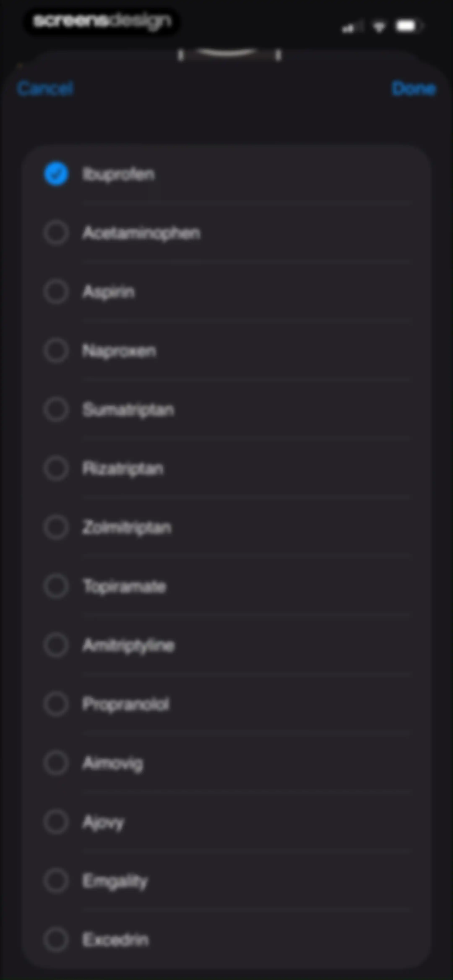The height and width of the screenshot is (980, 453).
Task: Tick the Aimovig checkbox circle
Action: 56,763
